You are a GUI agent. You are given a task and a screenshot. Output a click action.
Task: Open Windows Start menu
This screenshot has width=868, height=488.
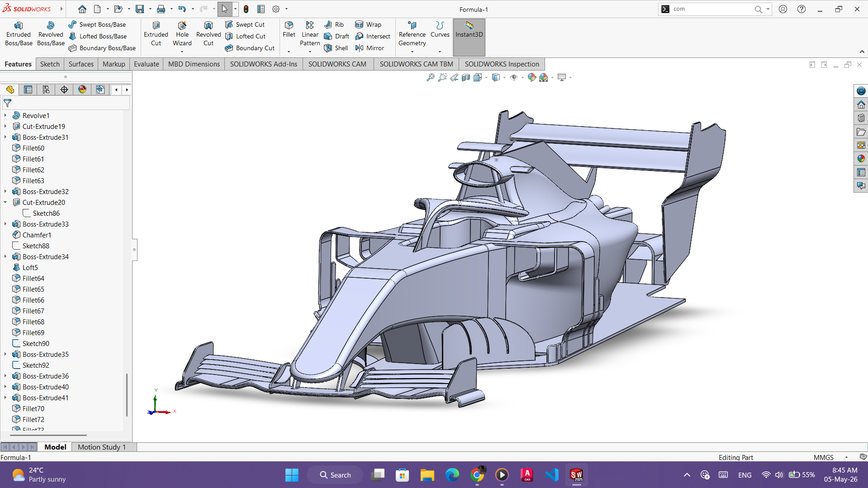coord(292,475)
